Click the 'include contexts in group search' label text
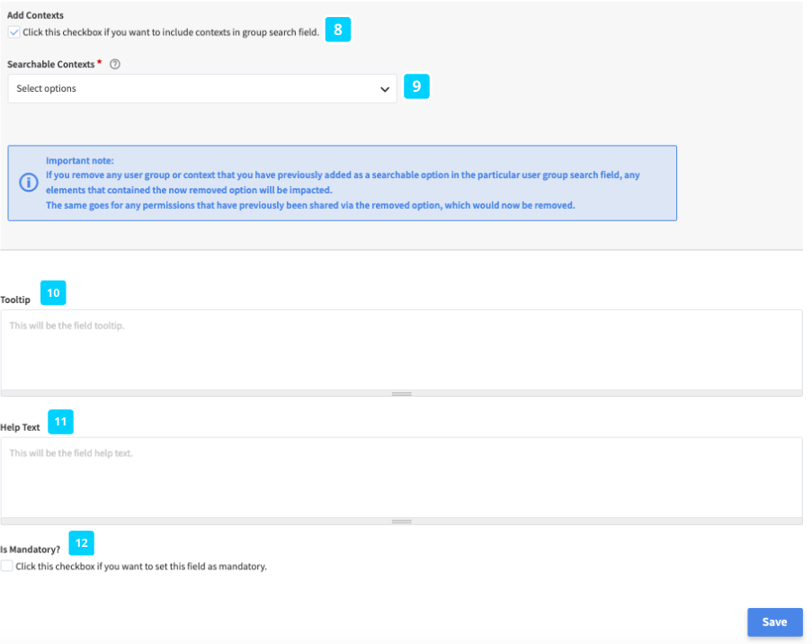812x644 pixels. coord(170,32)
